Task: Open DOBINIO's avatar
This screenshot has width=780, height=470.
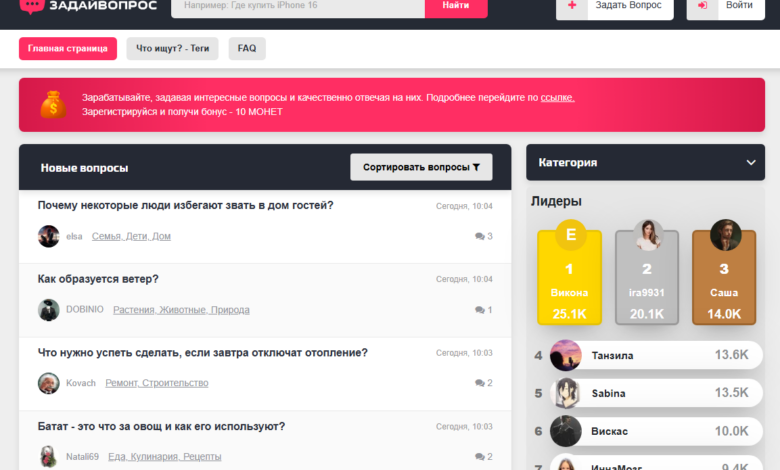Action: [x=49, y=310]
